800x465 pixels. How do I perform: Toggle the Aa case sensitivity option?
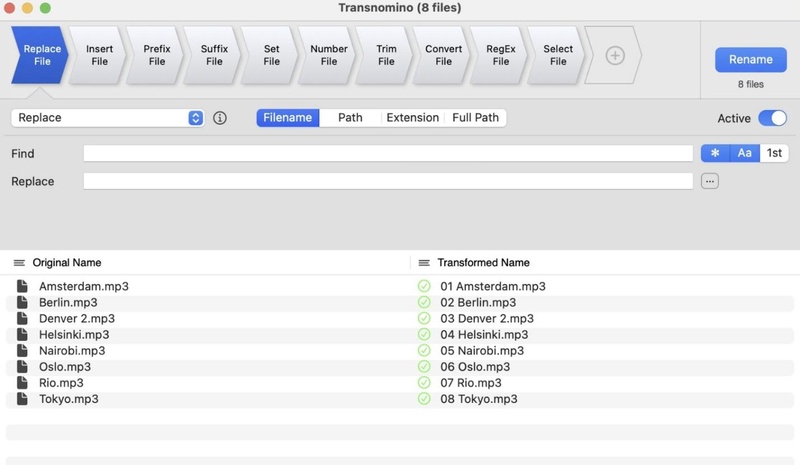[x=745, y=153]
